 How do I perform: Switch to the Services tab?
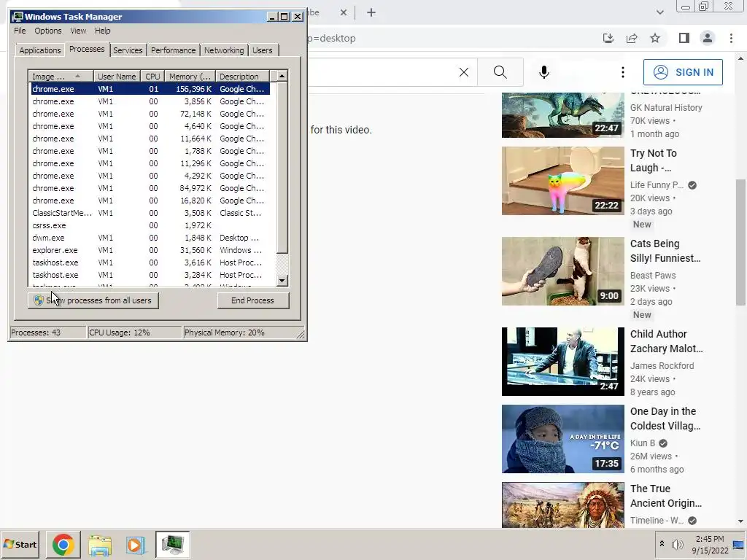pyautogui.click(x=128, y=50)
